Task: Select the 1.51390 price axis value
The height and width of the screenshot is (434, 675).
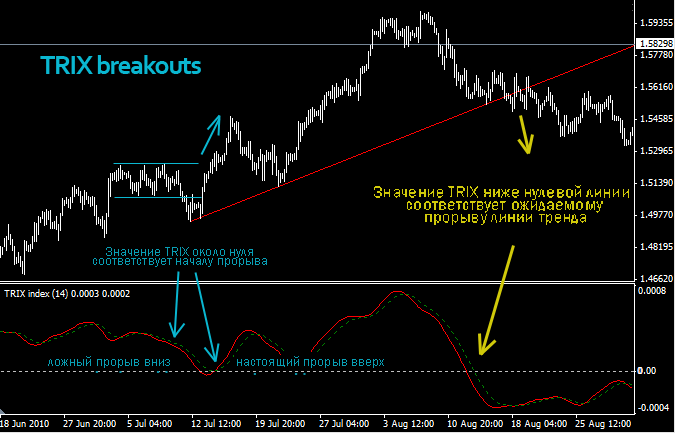Action: point(656,183)
